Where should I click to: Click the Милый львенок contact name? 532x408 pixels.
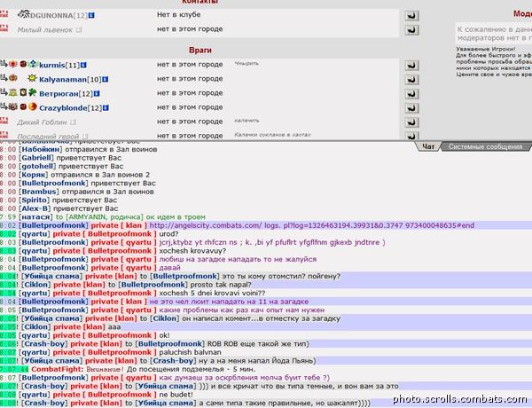[x=45, y=30]
